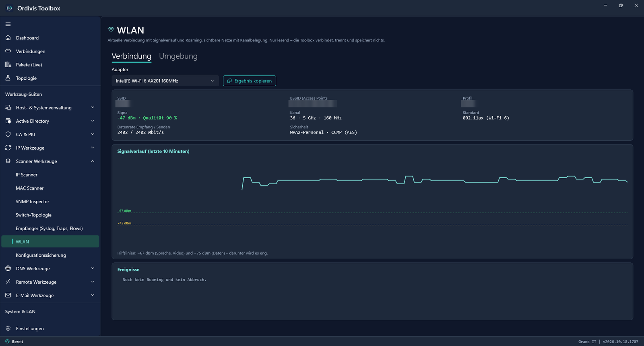Expand the CA & PKI chevron
The height and width of the screenshot is (346, 644).
[x=93, y=134]
